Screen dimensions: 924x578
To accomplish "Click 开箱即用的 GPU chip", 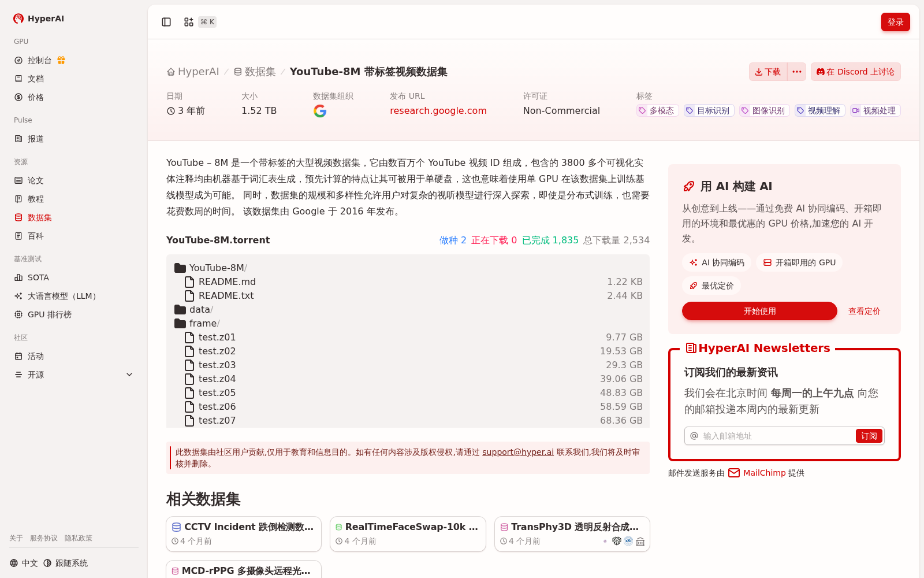I will (x=799, y=262).
